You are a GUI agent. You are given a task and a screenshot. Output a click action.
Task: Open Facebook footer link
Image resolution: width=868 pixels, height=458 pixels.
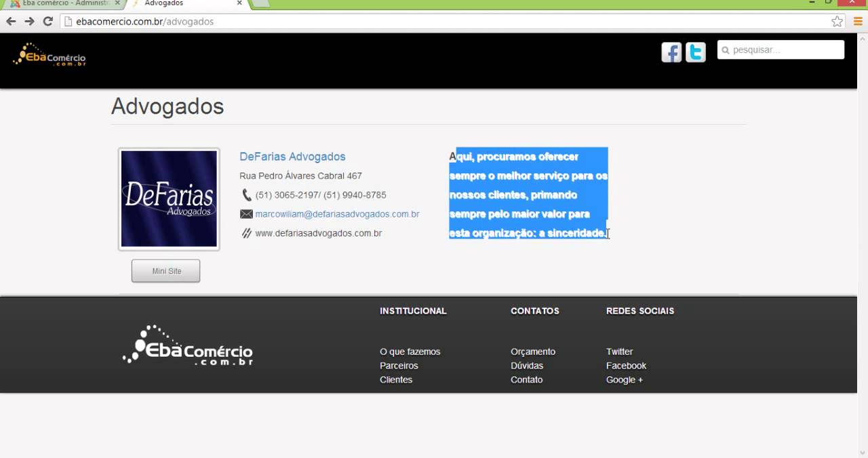click(x=626, y=366)
